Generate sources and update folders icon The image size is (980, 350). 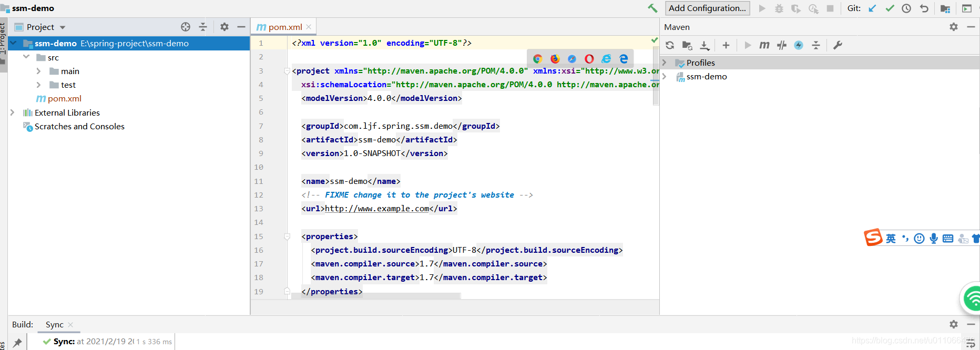(687, 45)
